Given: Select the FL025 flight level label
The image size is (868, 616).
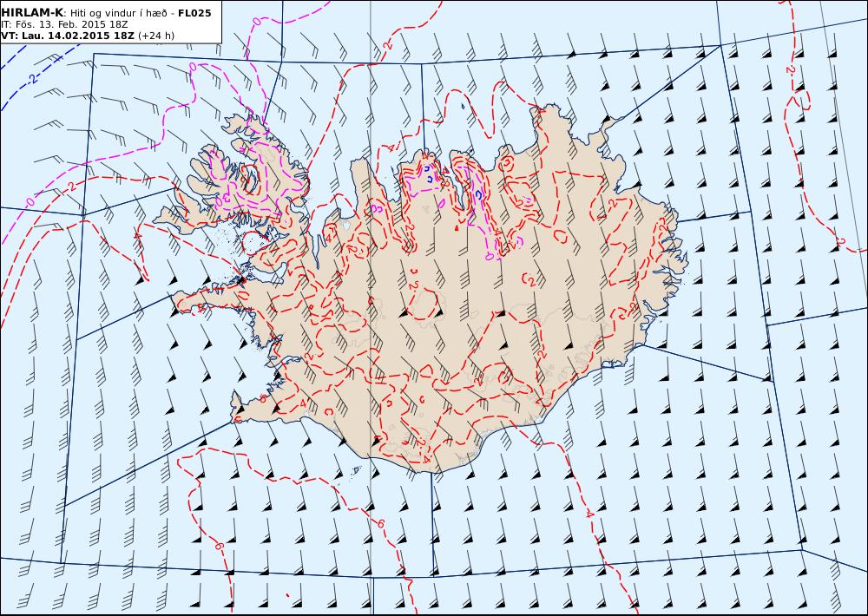Looking at the screenshot, I should (x=194, y=13).
